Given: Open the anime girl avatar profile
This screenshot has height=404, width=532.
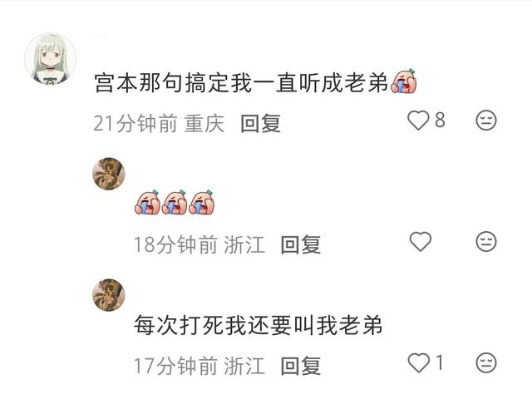Looking at the screenshot, I should point(51,58).
